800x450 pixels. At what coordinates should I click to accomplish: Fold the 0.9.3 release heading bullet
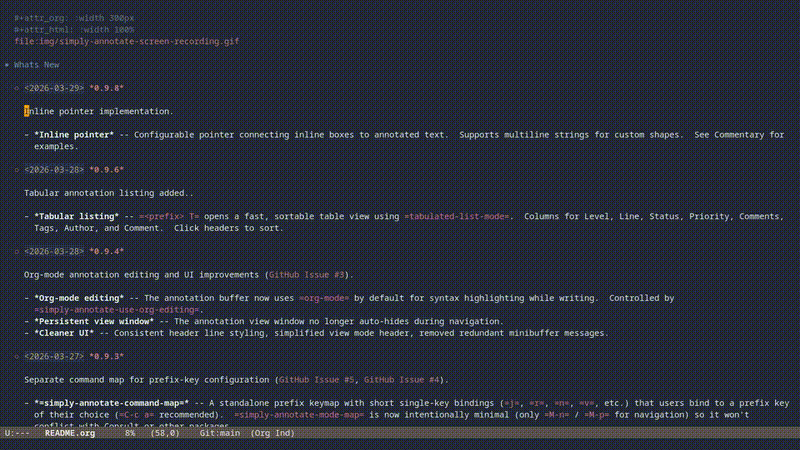pos(17,357)
